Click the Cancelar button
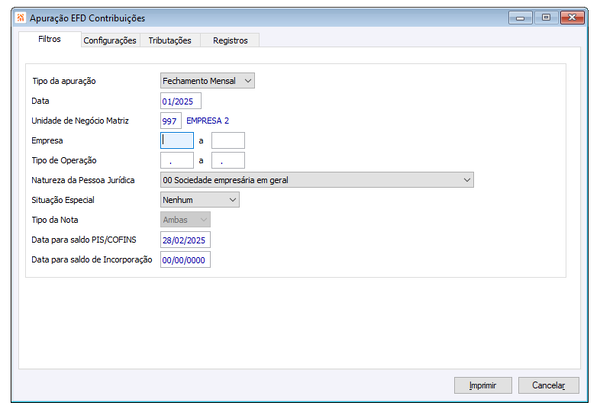 (548, 385)
